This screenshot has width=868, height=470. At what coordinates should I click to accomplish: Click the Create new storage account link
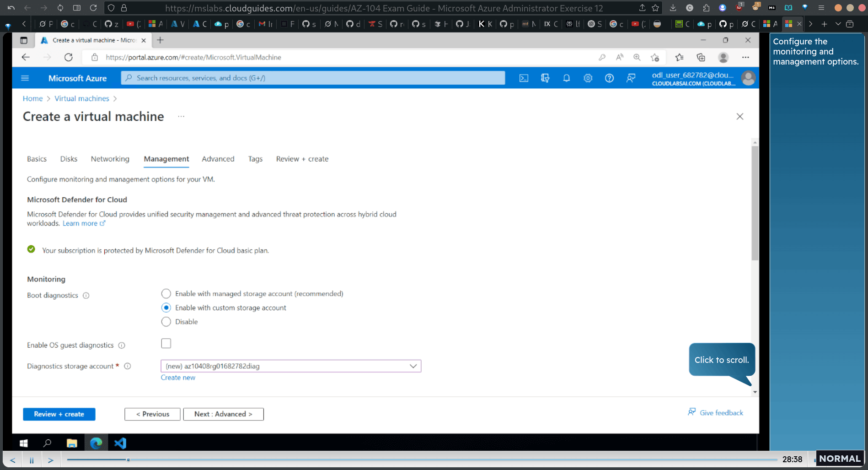[x=178, y=378]
